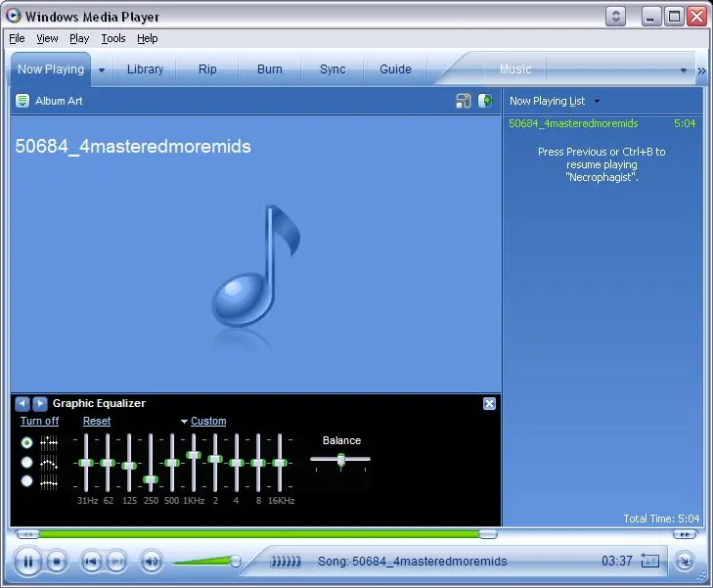The image size is (713, 588).
Task: Switch to skin mode icon at bottom right
Action: point(685,562)
